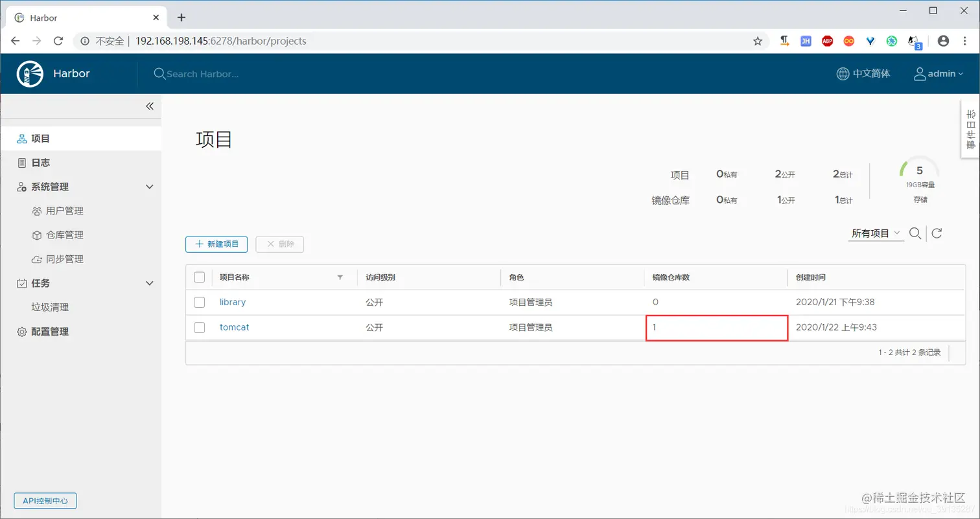Close the Harbor browser tab
The height and width of the screenshot is (519, 980).
(x=157, y=17)
